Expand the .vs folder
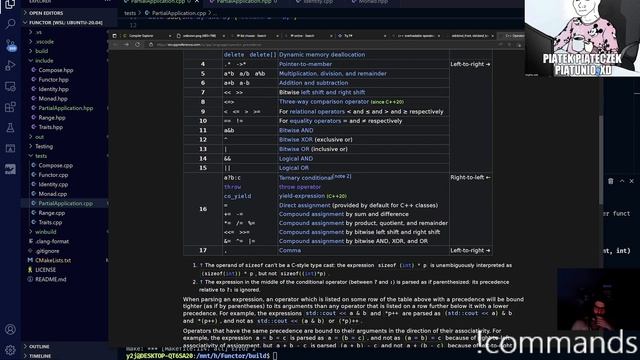 [x=65, y=32]
